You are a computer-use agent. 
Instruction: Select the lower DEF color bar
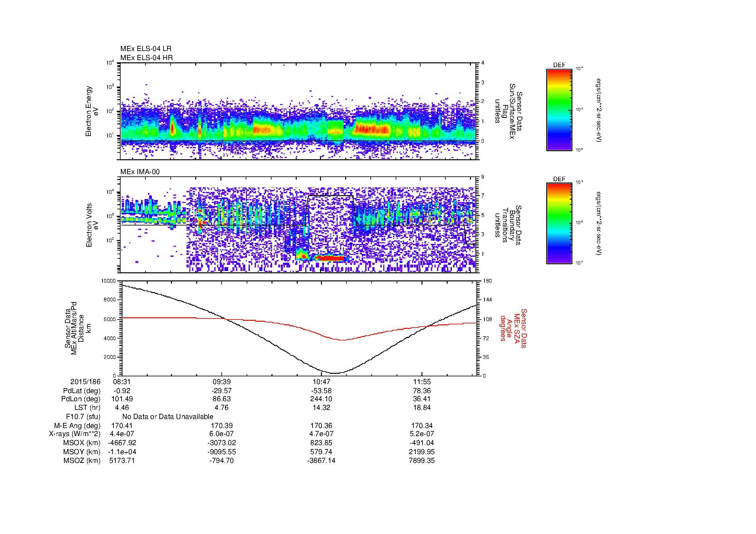(x=559, y=224)
